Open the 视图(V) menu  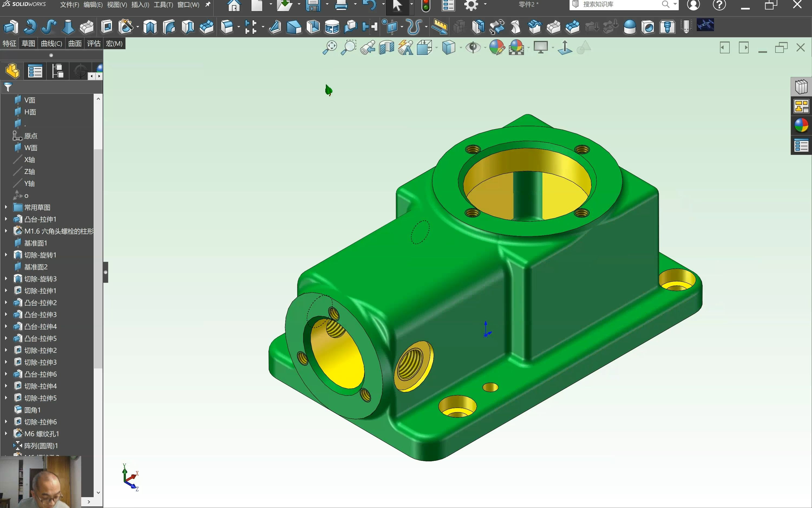tap(117, 5)
